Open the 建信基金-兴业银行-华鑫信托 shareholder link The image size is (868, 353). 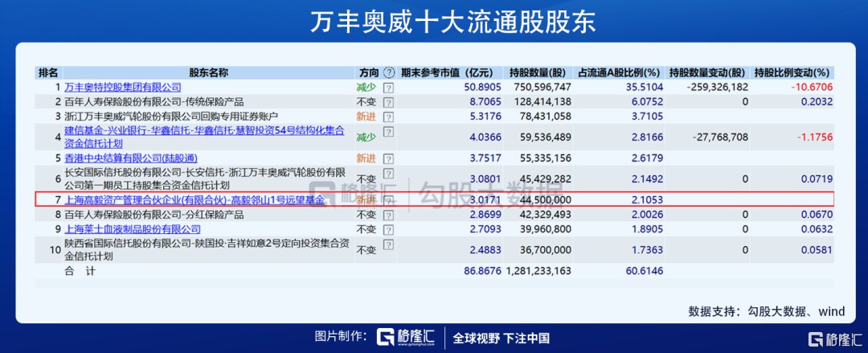coord(204,137)
